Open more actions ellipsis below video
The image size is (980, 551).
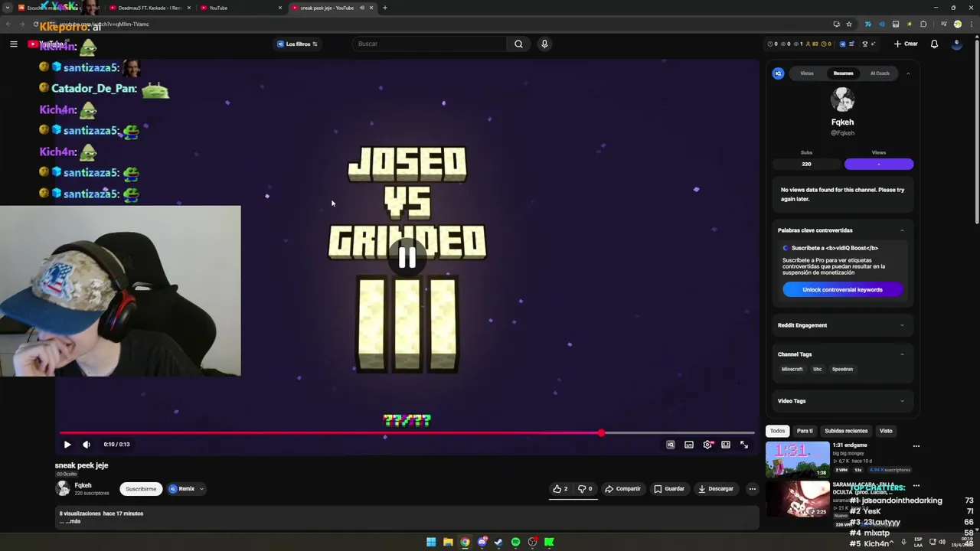[752, 488]
